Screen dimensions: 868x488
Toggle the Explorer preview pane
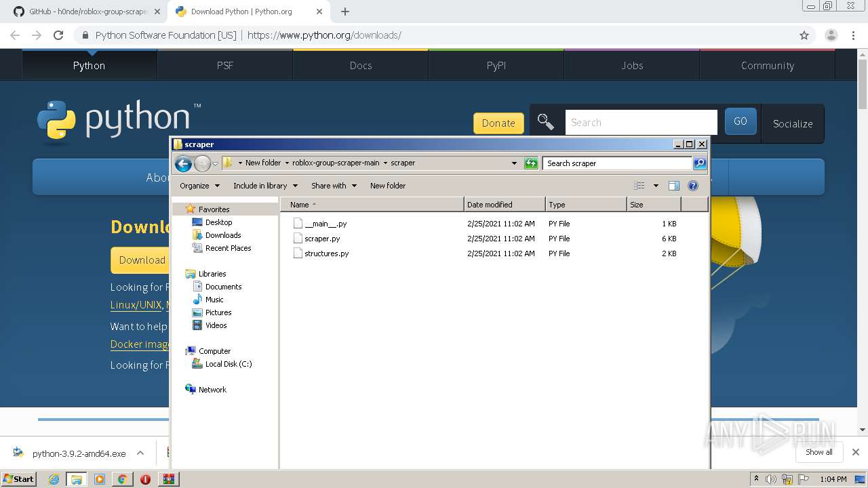click(x=673, y=186)
